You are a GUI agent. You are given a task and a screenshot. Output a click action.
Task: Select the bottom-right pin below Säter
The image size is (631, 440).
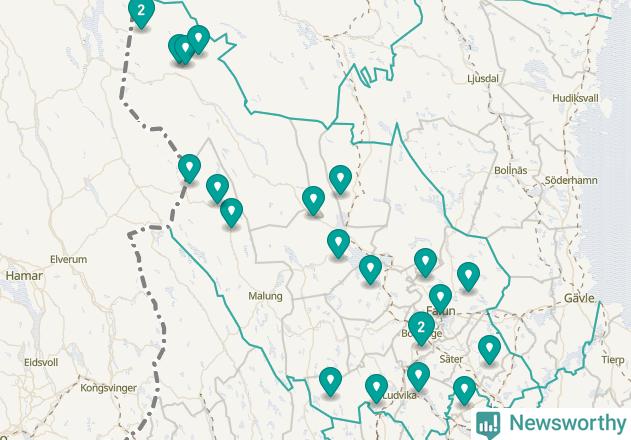464,390
